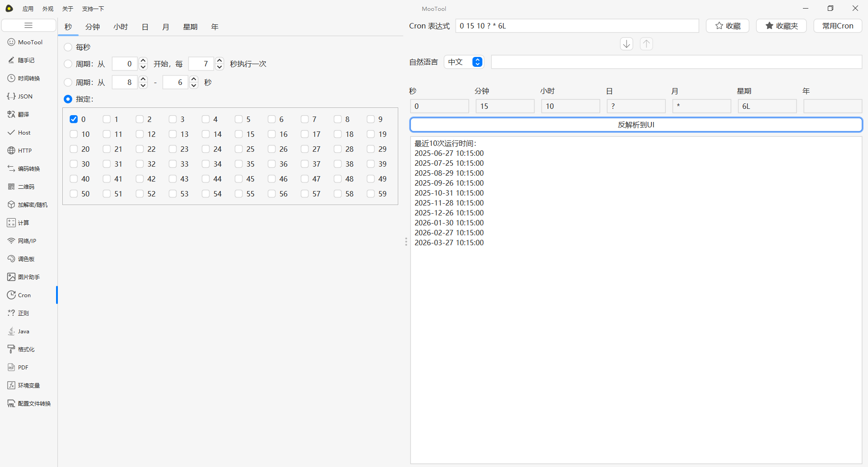
Task: Uncheck the seconds value 0 checkbox
Action: [74, 119]
